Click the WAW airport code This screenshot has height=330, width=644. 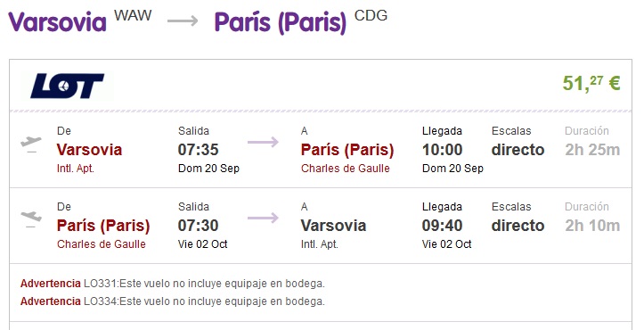[x=133, y=15]
